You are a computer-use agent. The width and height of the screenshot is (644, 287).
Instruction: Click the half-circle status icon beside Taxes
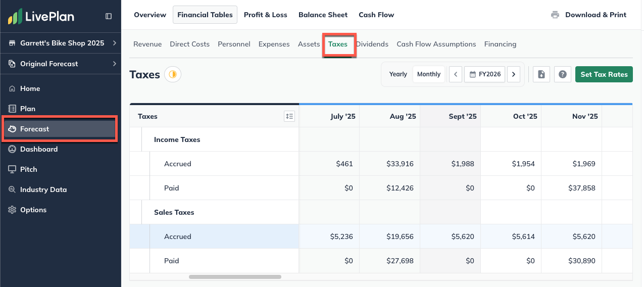173,75
